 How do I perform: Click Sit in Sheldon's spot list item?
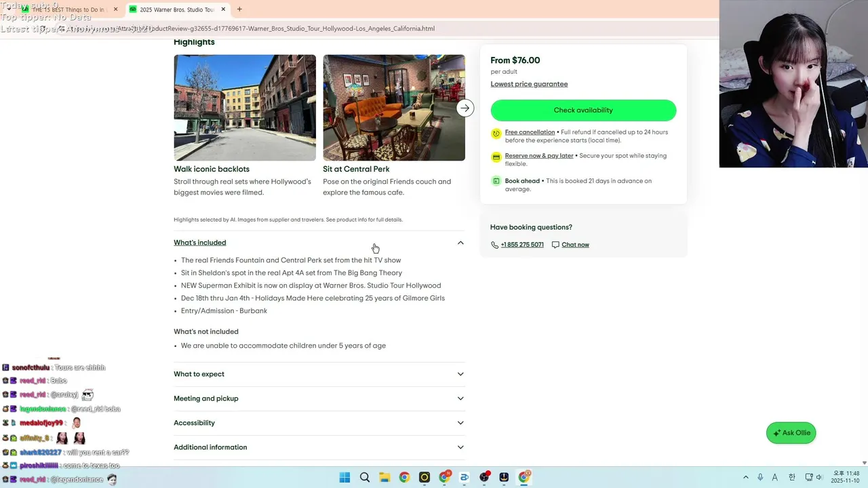coord(292,273)
